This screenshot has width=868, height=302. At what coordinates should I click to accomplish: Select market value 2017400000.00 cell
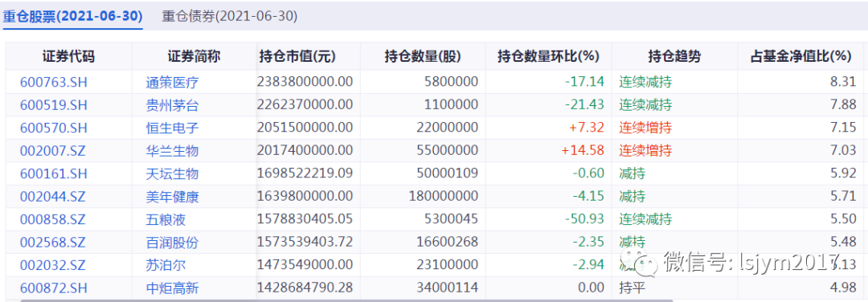click(305, 150)
